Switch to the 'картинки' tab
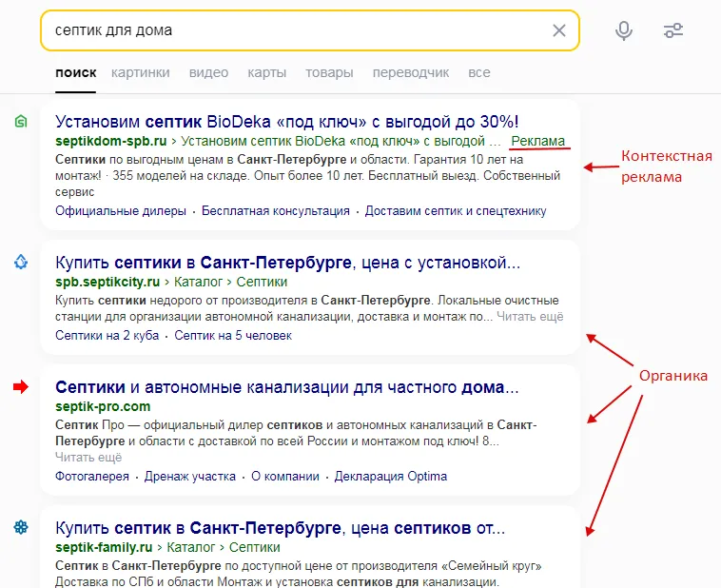Image resolution: width=721 pixels, height=588 pixels. (x=140, y=72)
